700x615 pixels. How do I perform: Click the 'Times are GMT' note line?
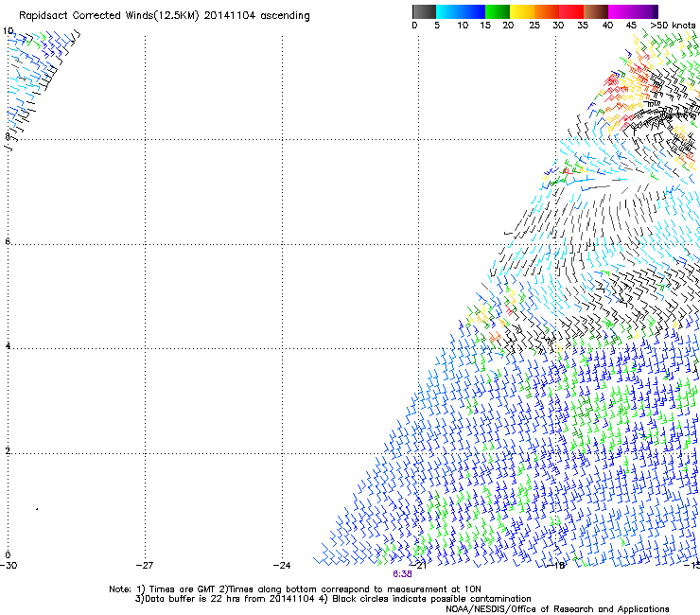click(x=295, y=589)
